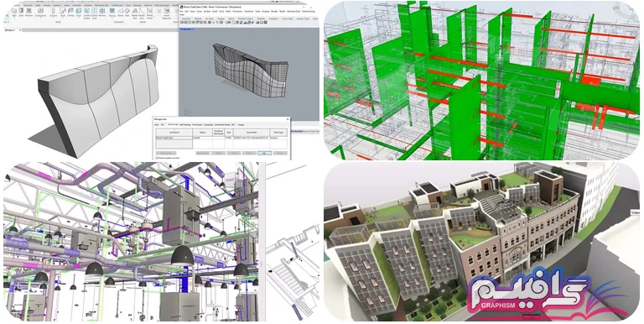Viewport: 644px width, 324px height.
Task: Select the Stair tool in Revit ribbon
Action: pos(127,13)
